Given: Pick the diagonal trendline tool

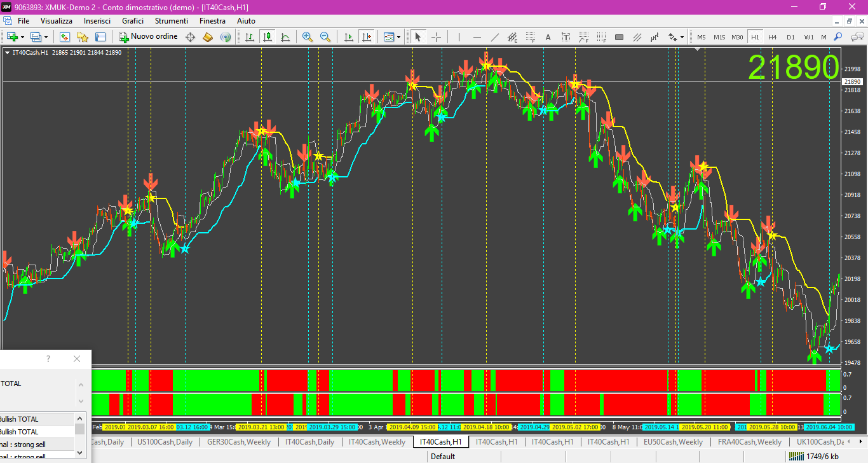Looking at the screenshot, I should [x=494, y=37].
